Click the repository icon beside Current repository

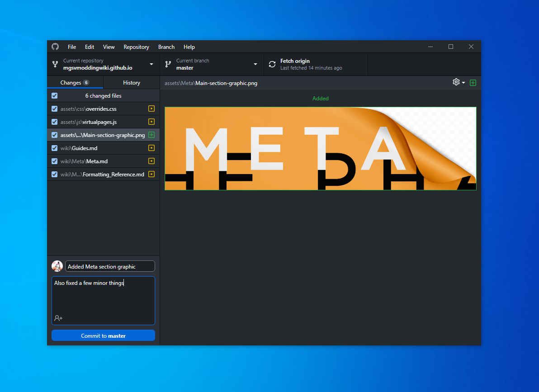click(x=56, y=64)
